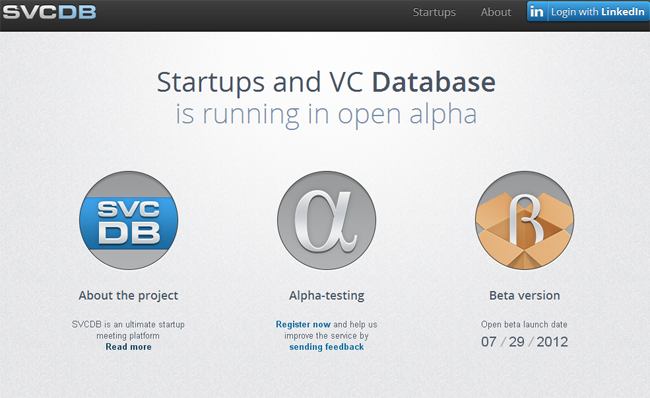Image resolution: width=650 pixels, height=398 pixels.
Task: Select the About the project heading
Action: click(x=129, y=296)
